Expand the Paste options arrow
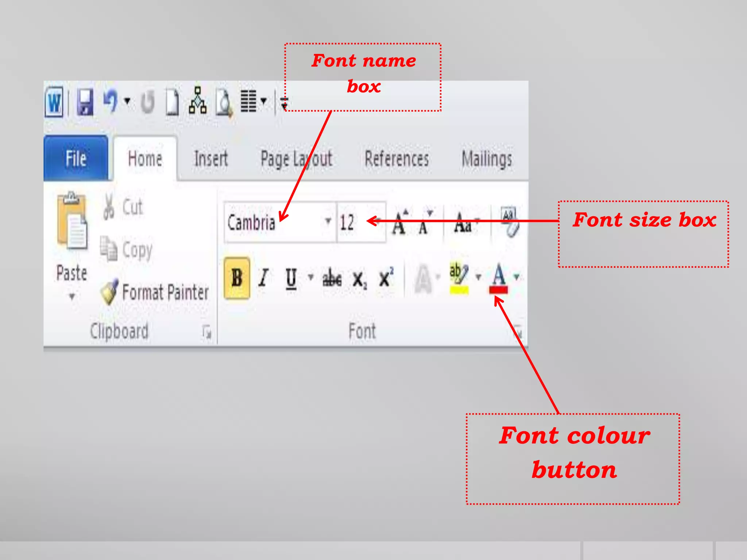The height and width of the screenshot is (560, 747). click(x=72, y=296)
